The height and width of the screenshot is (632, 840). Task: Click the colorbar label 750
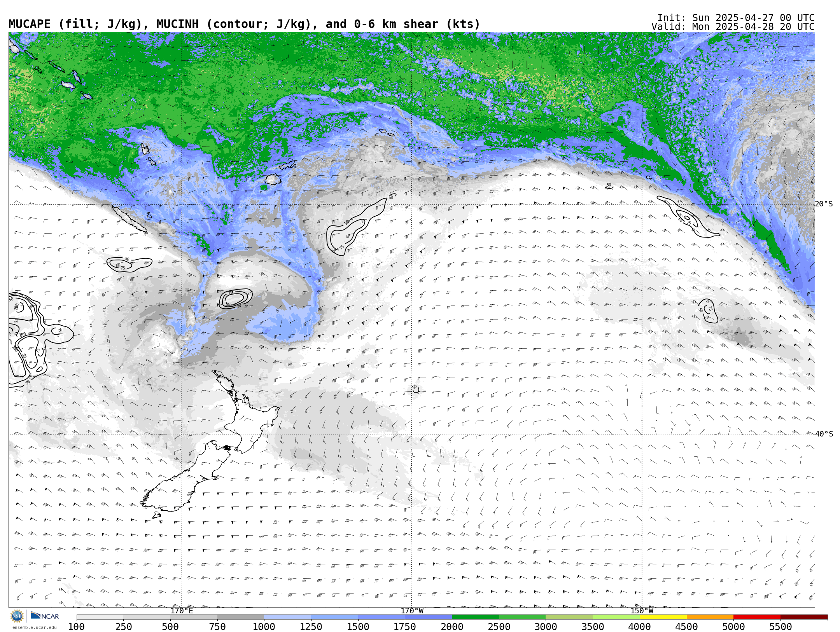(217, 627)
